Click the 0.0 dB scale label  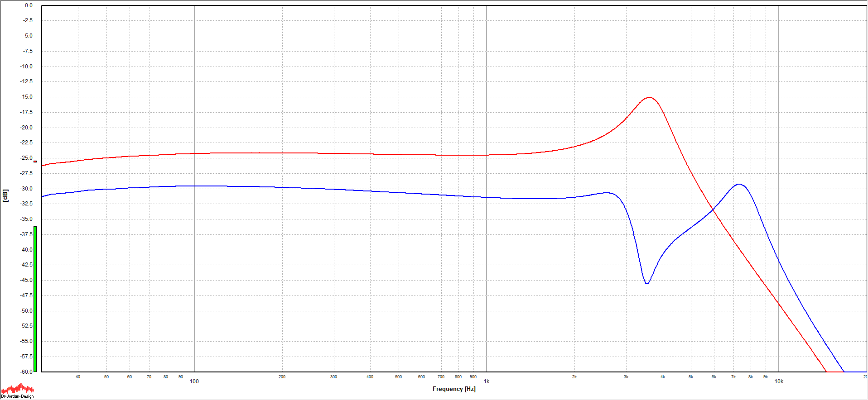tap(29, 5)
